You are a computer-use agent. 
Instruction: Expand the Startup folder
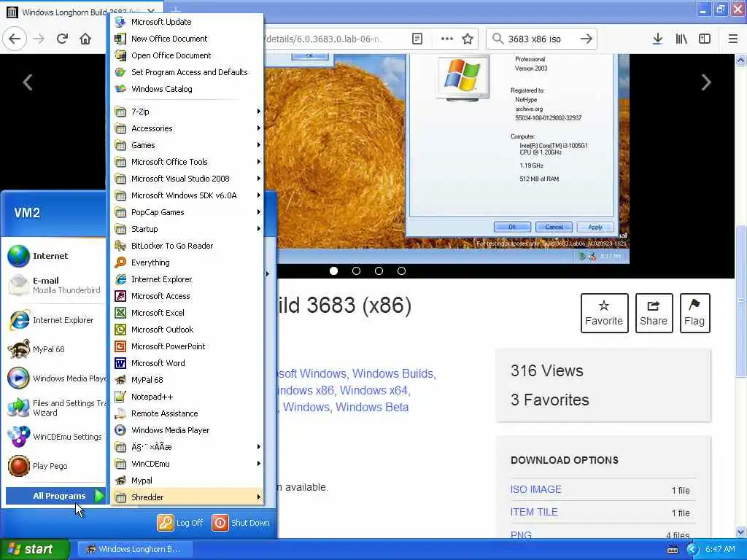tap(187, 228)
